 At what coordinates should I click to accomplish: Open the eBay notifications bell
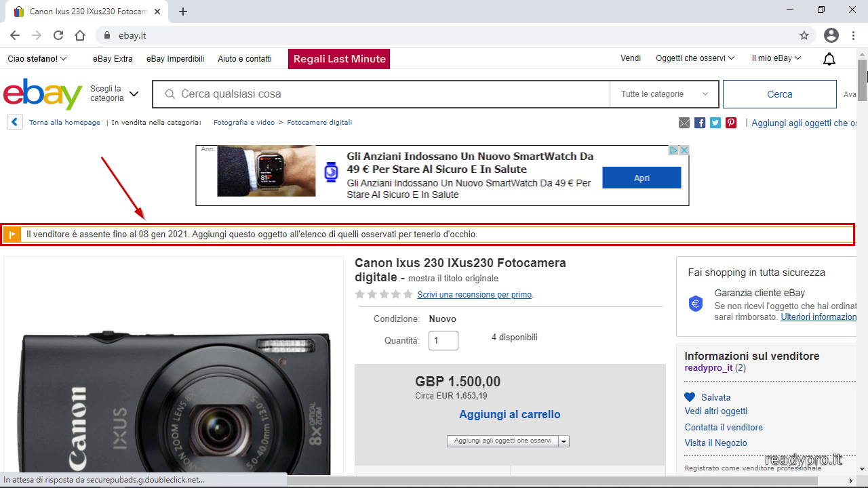click(x=829, y=59)
